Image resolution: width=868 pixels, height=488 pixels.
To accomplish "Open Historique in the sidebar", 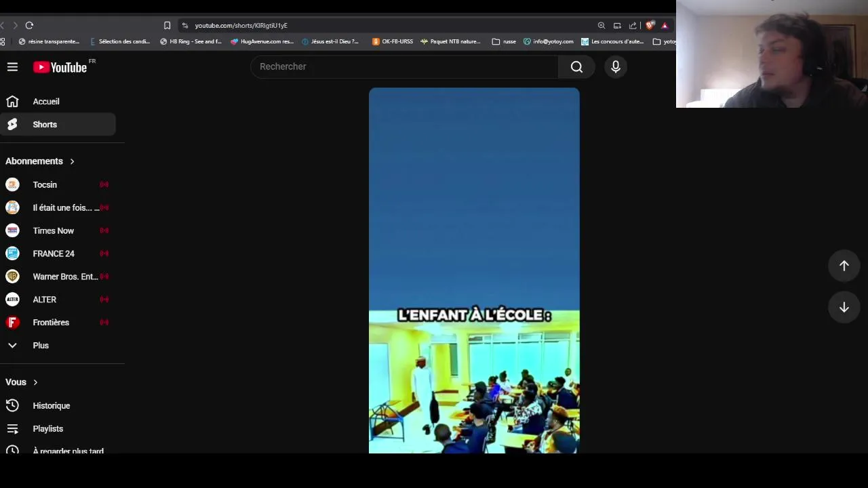I will click(x=58, y=405).
